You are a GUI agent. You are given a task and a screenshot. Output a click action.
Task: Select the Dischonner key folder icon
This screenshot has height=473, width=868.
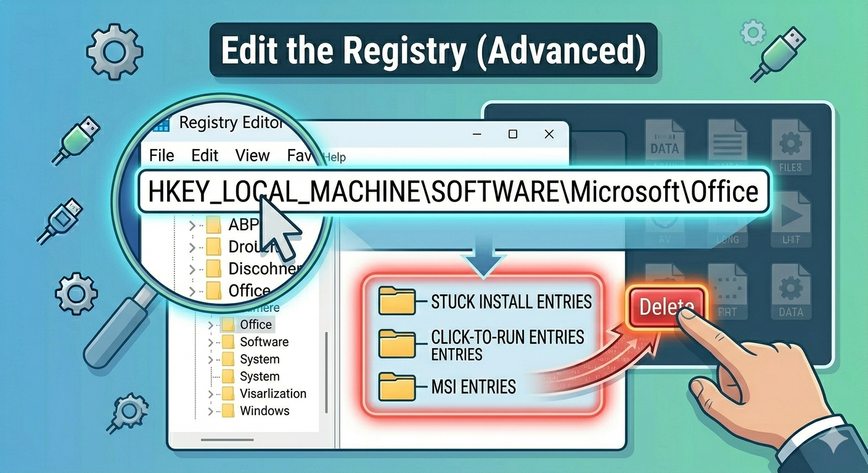coord(213,269)
